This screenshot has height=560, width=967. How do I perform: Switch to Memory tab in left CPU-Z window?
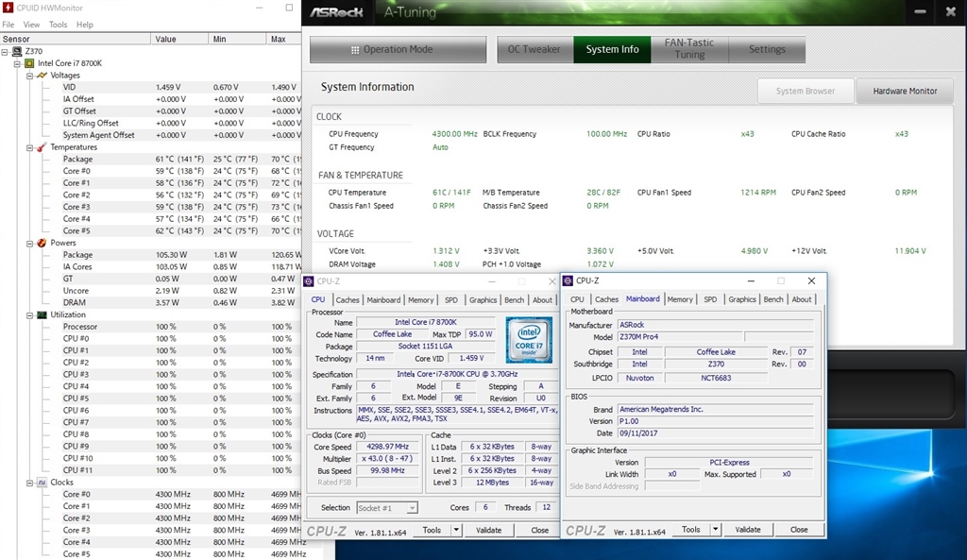tap(420, 300)
